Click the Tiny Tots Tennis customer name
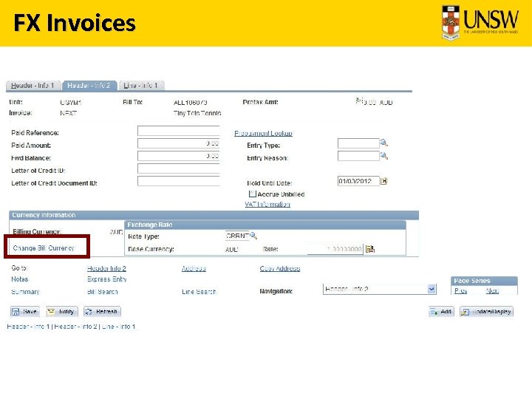This screenshot has height=399, width=532. point(197,113)
